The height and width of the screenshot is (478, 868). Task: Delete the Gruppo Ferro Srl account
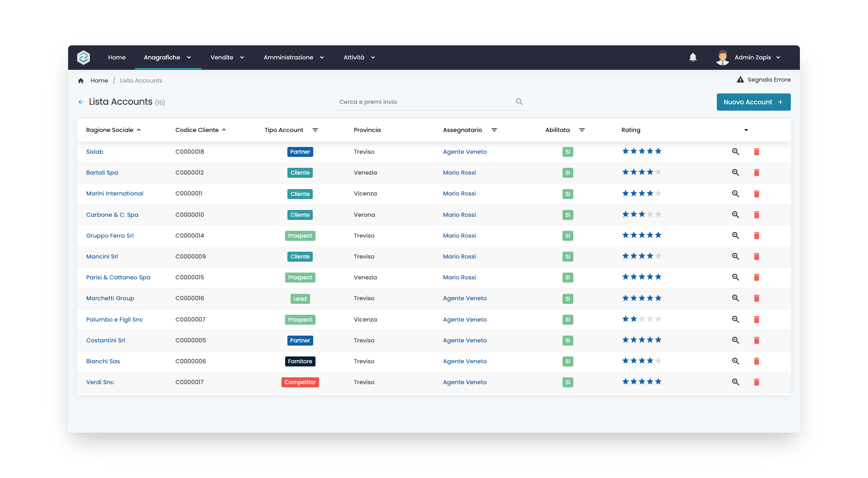click(757, 236)
